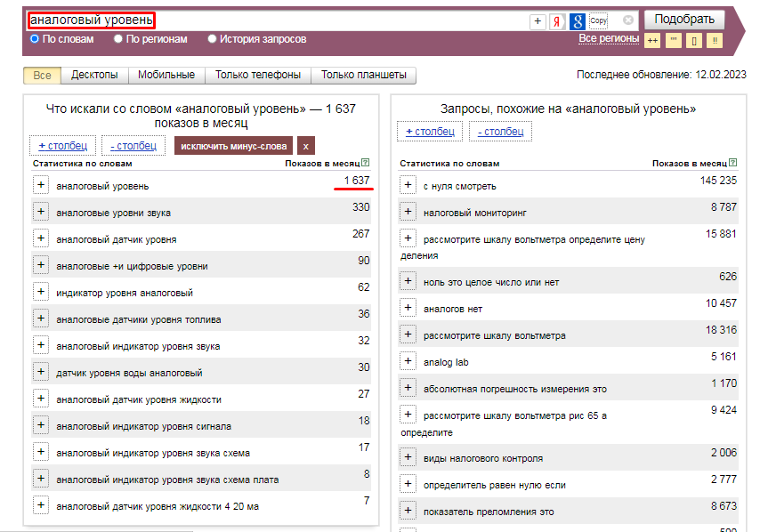This screenshot has height=532, width=760.
Task: Click the Yandex search icon in search bar
Action: tap(558, 21)
